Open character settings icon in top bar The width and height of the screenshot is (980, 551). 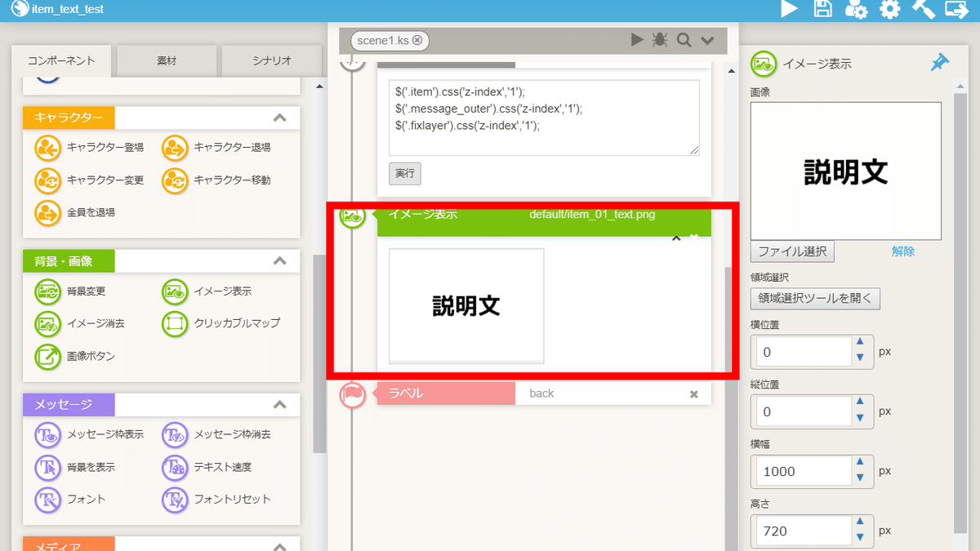pos(856,10)
